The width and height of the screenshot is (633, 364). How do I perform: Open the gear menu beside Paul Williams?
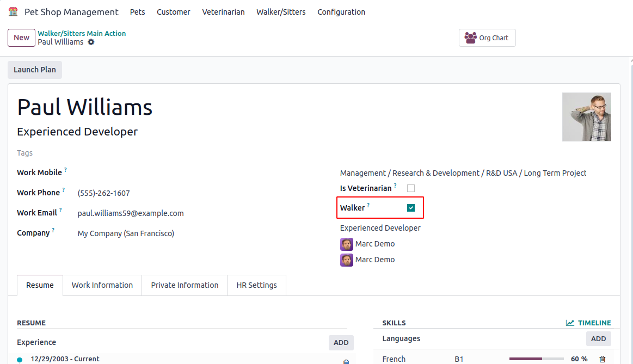(91, 42)
